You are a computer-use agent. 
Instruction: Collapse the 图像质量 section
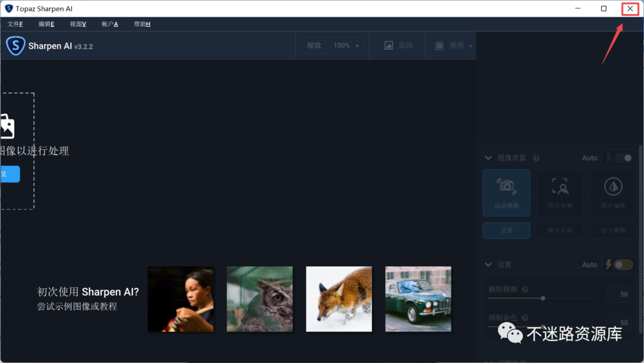point(488,158)
